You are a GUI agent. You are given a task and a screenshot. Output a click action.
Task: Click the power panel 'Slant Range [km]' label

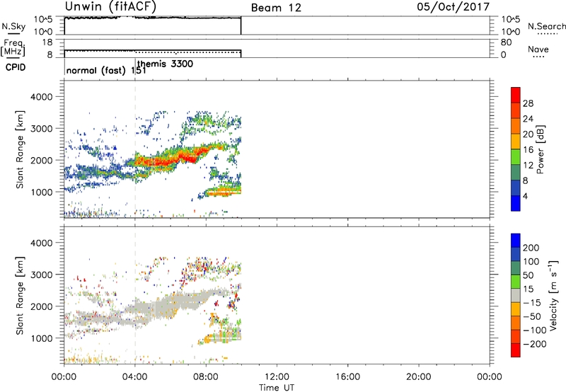[x=20, y=149]
